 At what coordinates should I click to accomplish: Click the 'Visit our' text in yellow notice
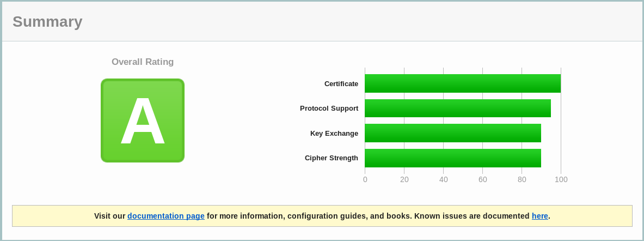tap(110, 216)
